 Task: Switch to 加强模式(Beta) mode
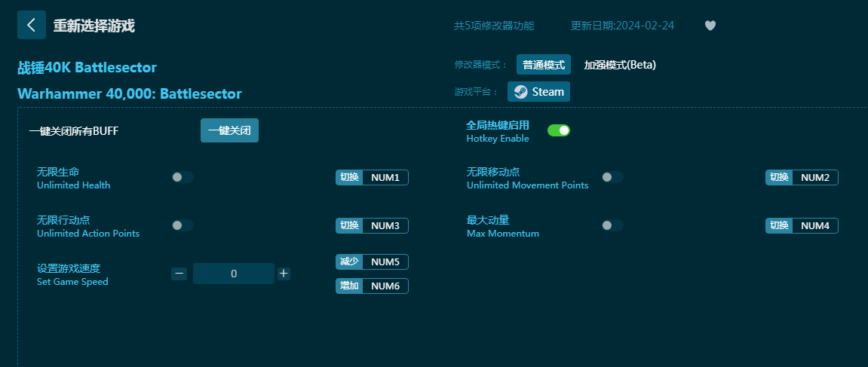620,65
